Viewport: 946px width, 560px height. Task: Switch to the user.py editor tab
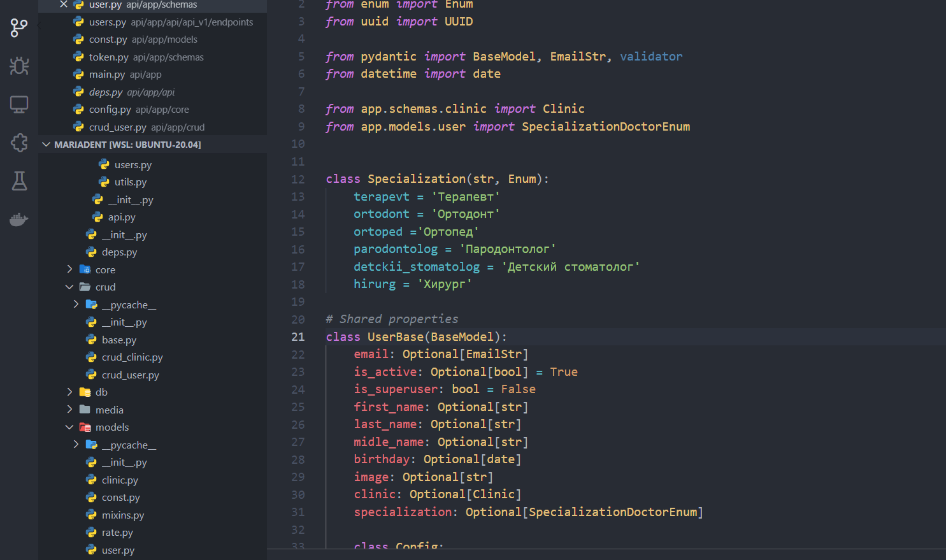tap(105, 5)
